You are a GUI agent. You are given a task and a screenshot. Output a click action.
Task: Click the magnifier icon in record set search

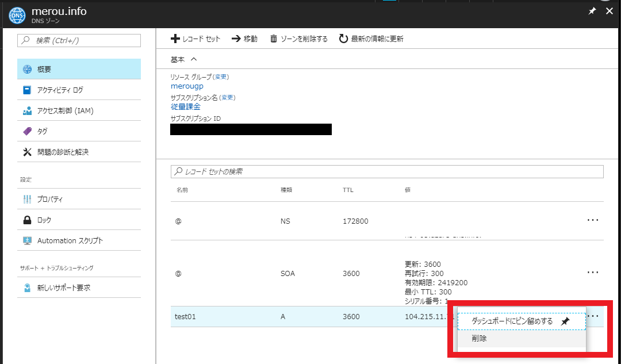click(179, 171)
